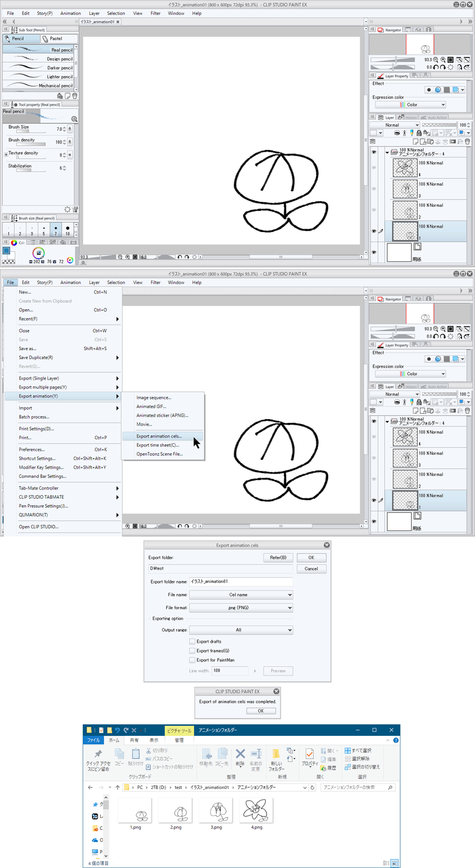Click the refresh icon beside Explorer address bar
Image resolution: width=475 pixels, height=868 pixels.
(312, 787)
